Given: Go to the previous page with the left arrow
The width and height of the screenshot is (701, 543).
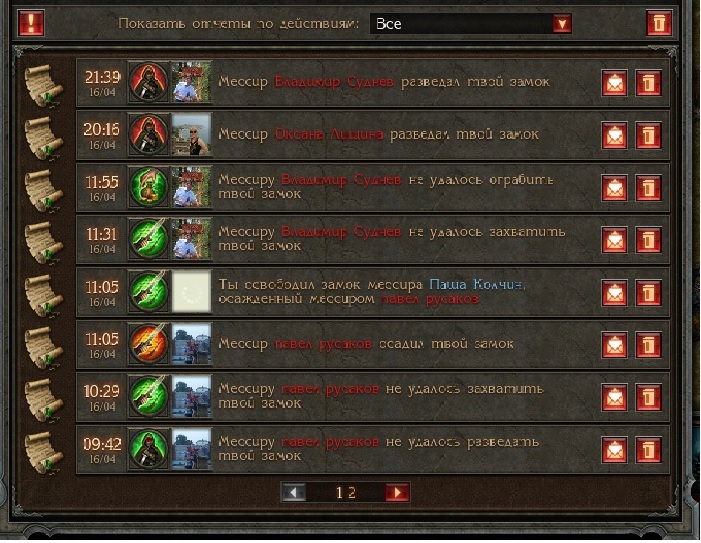Looking at the screenshot, I should (294, 492).
